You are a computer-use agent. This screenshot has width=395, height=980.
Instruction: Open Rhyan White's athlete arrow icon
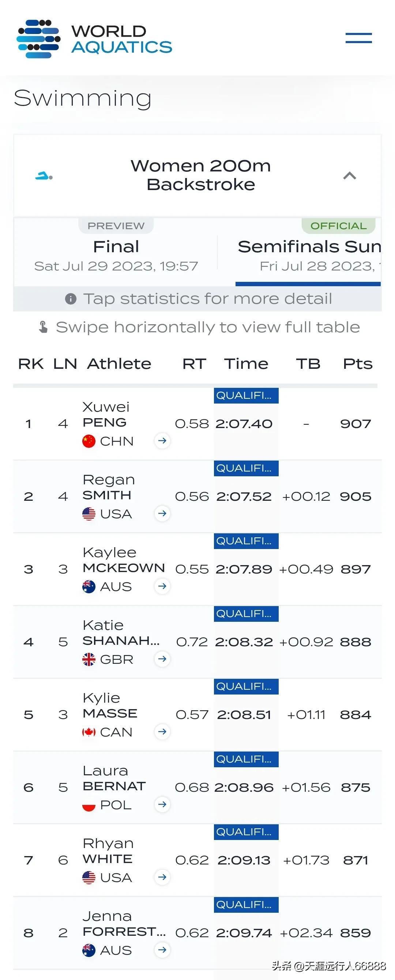[162, 877]
